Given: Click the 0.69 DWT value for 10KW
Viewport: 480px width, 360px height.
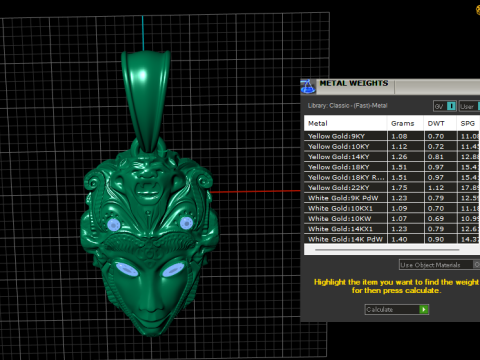Looking at the screenshot, I should click(x=436, y=219).
